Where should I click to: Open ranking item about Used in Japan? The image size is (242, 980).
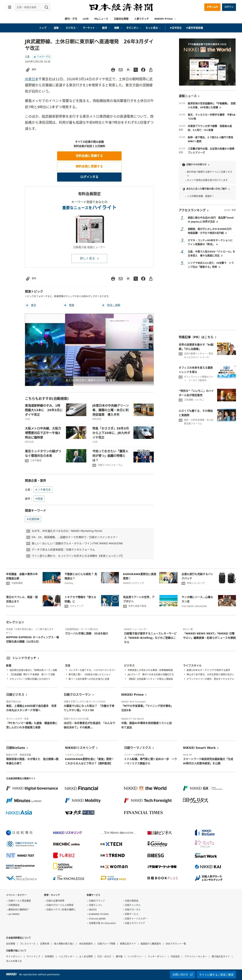coord(210,219)
